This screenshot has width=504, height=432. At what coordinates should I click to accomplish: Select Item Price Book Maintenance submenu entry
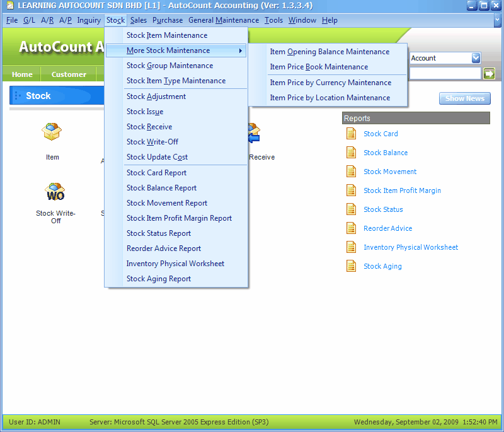tap(328, 67)
